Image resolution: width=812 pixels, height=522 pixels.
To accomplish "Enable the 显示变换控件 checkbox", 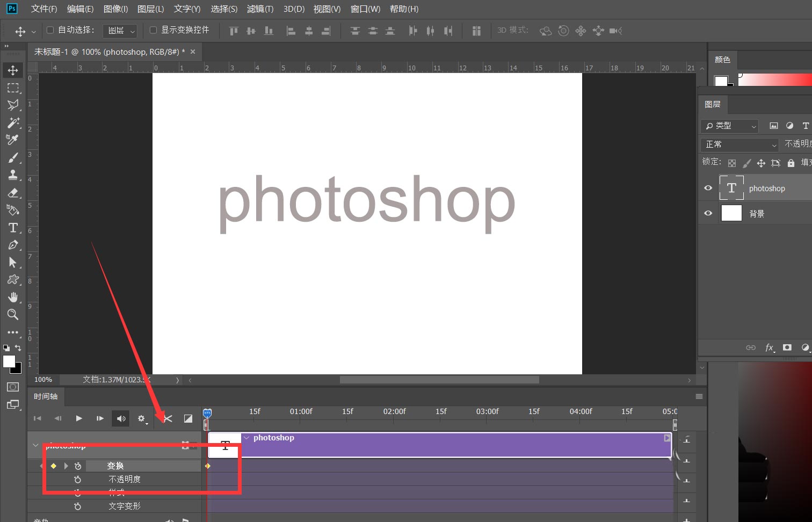I will pyautogui.click(x=153, y=30).
